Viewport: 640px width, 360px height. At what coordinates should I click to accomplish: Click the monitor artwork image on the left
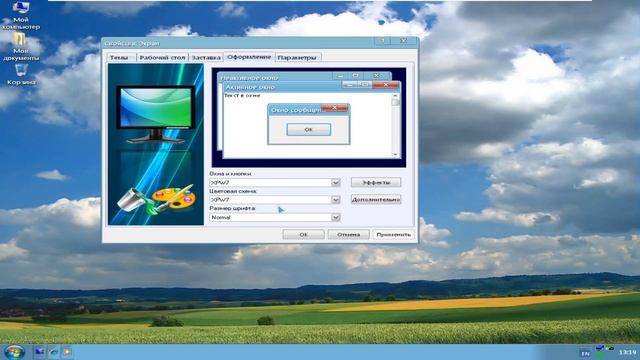[156, 144]
